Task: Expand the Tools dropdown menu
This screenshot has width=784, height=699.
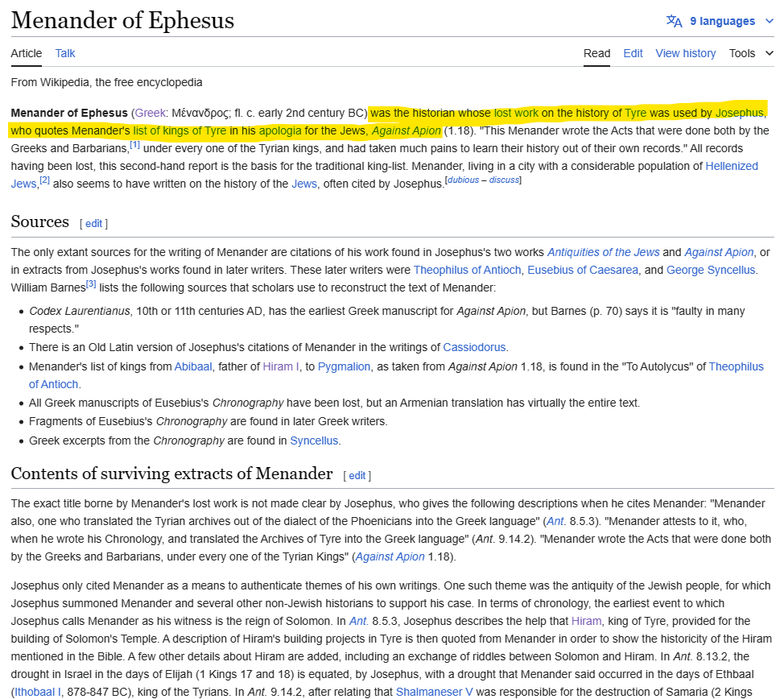Action: point(751,53)
